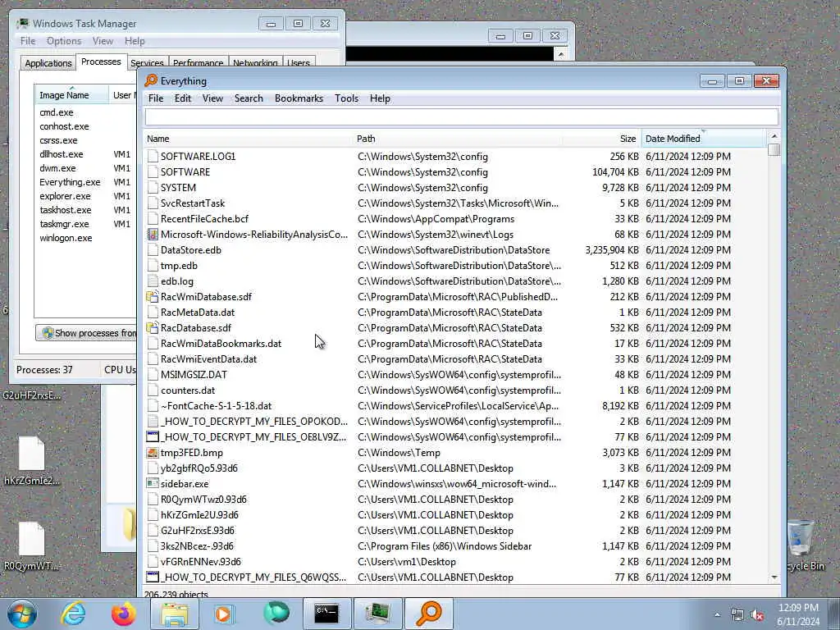Open Task Manager Options menu
The height and width of the screenshot is (630, 840).
[x=64, y=41]
